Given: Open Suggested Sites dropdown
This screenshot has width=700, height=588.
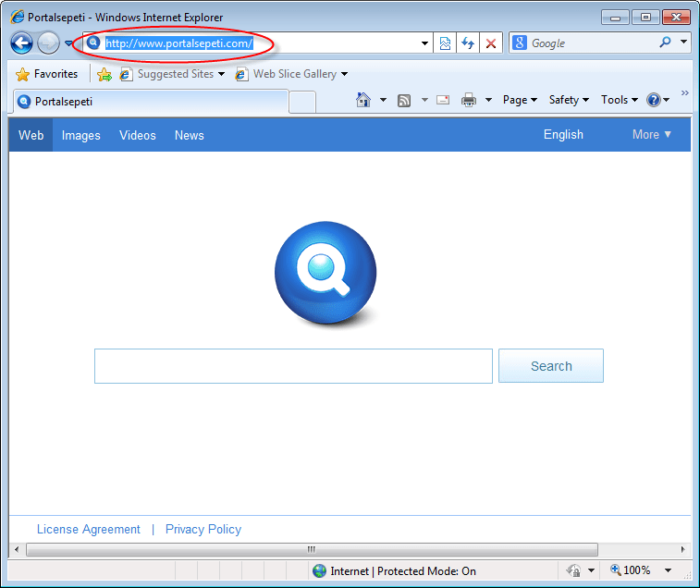Looking at the screenshot, I should (x=172, y=74).
